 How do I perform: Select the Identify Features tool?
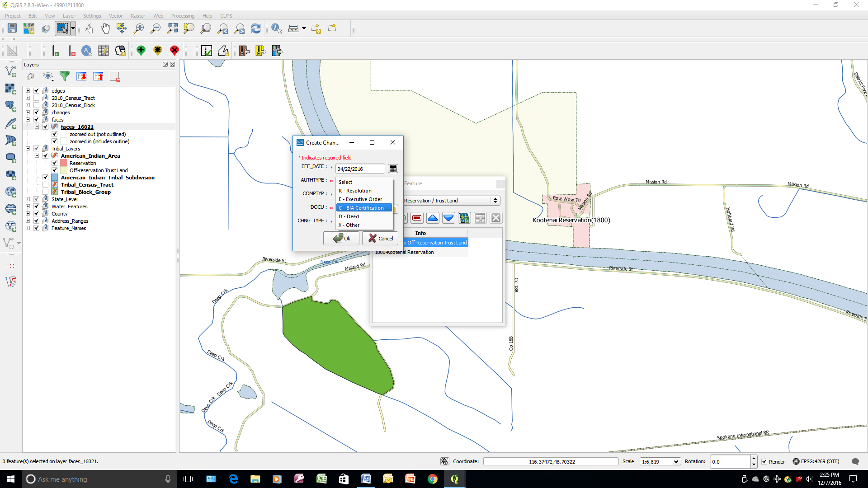[x=276, y=28]
